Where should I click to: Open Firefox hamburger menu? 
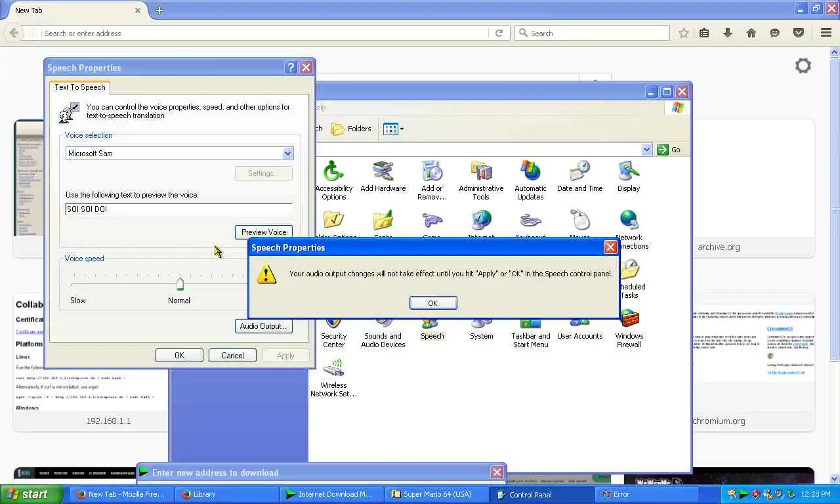click(x=826, y=33)
